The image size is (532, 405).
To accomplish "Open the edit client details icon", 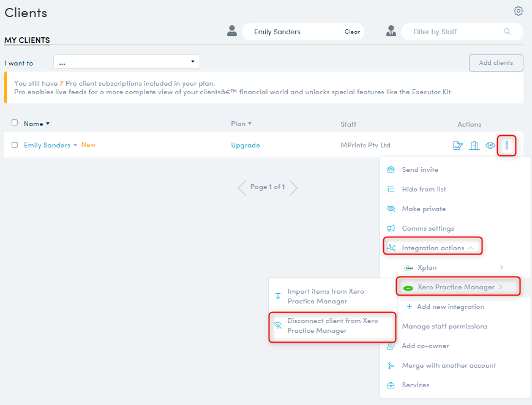I will tap(457, 145).
